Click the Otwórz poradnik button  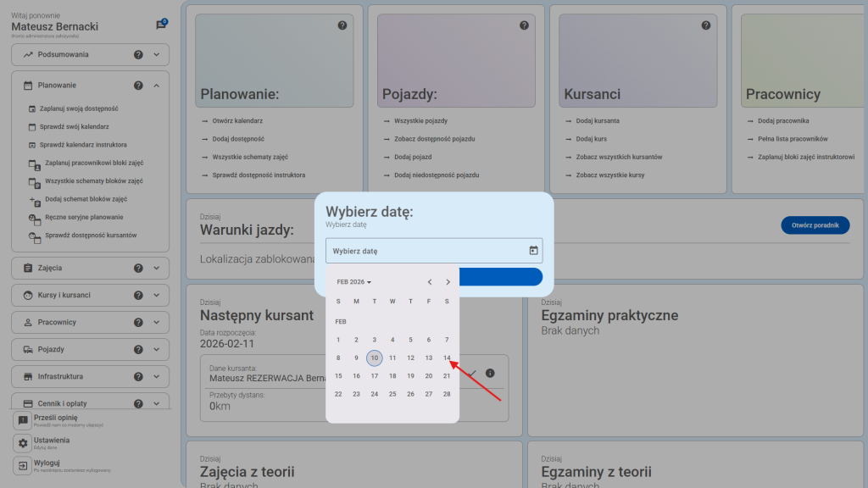815,226
